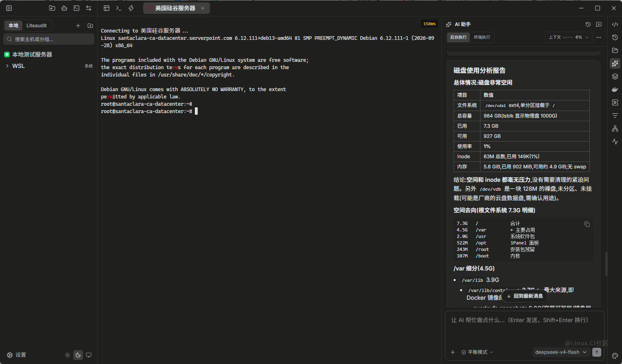Open activity monitor pulse icon
The height and width of the screenshot is (364, 622).
(615, 142)
